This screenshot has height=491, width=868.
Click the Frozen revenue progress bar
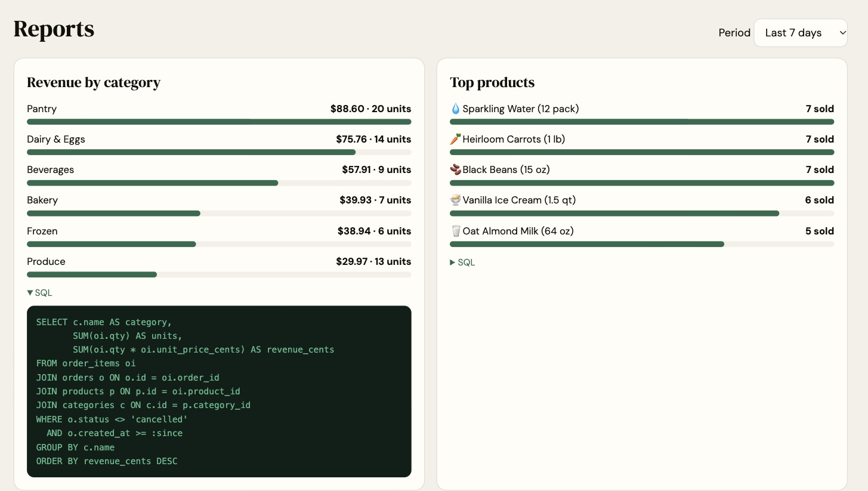pos(219,244)
